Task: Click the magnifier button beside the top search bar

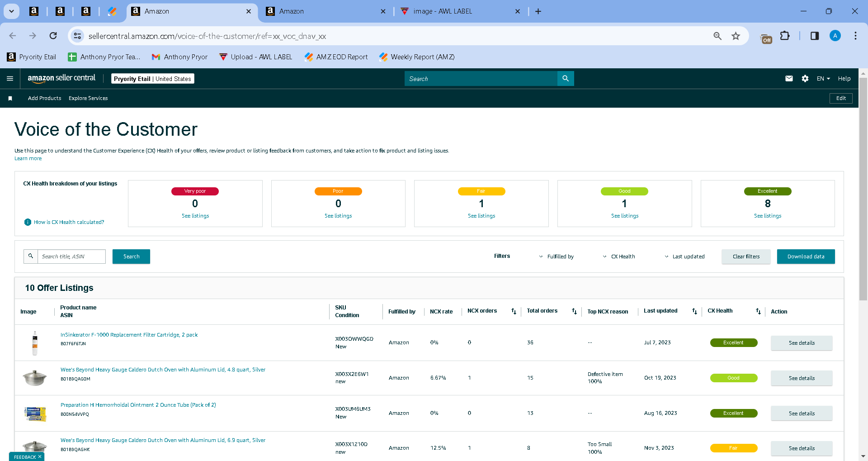Action: pos(566,79)
